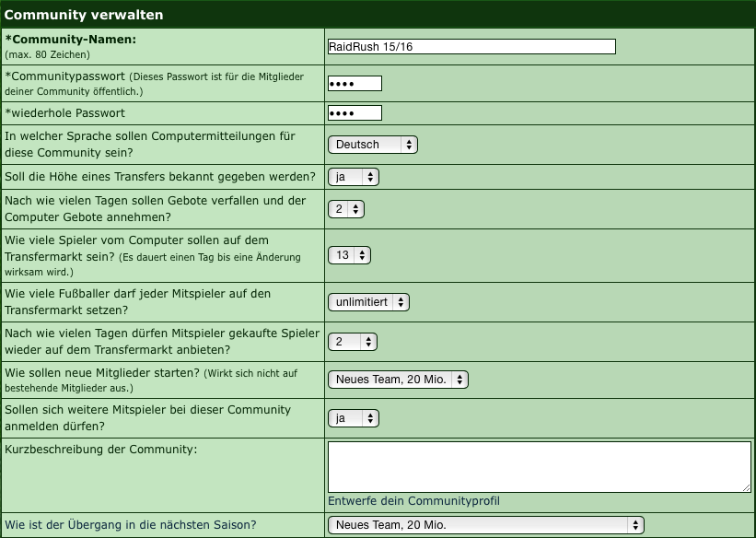Screen dimensions: 756x538
Task: Click the 'Community verwalten' heading
Action: coord(84,15)
